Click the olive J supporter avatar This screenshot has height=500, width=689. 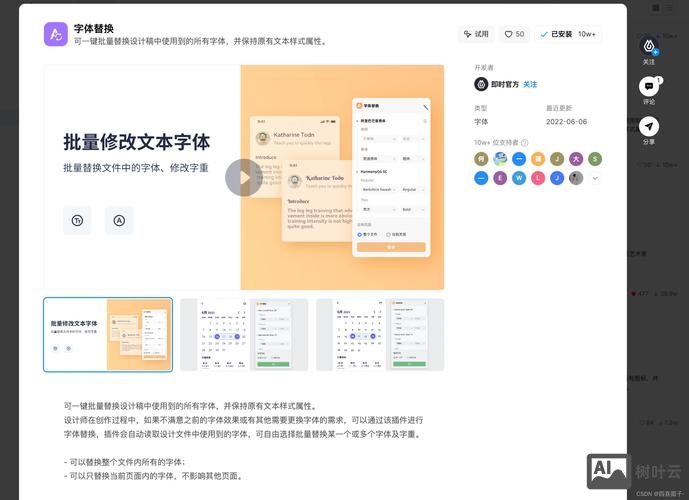[557, 159]
